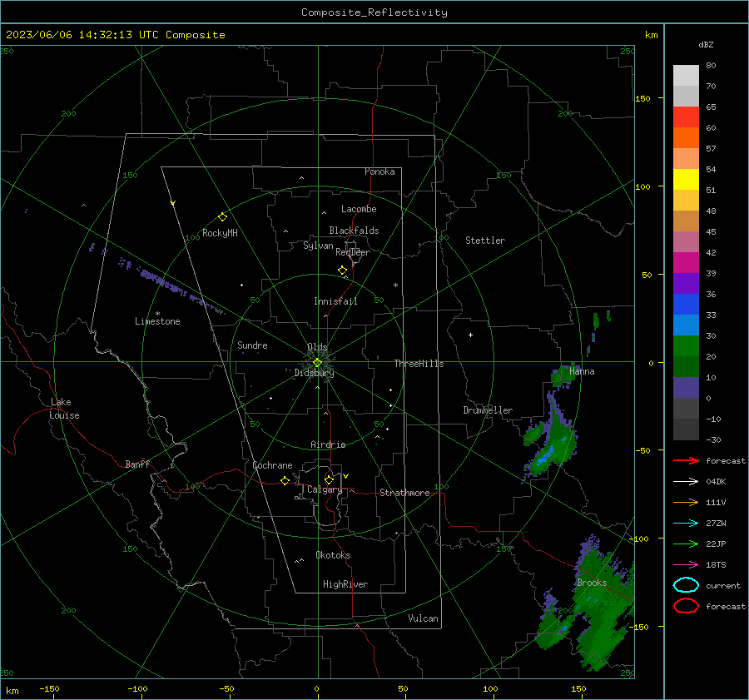Screen dimensions: 749x700
Task: Select yellow diamond marker below RedDeer
Action: [x=342, y=271]
